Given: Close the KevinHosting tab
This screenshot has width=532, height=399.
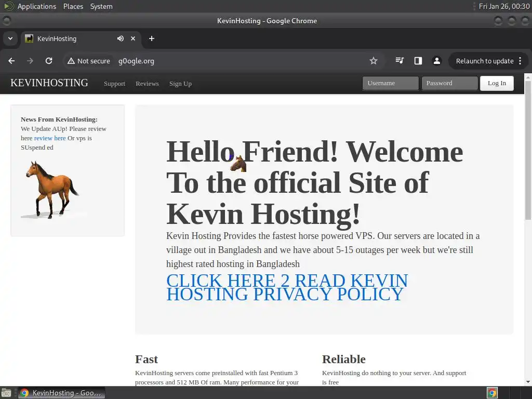Looking at the screenshot, I should click(x=133, y=38).
